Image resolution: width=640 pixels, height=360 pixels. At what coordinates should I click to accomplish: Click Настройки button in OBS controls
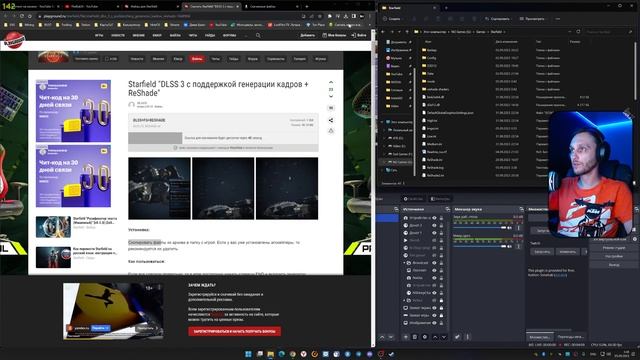(613, 256)
